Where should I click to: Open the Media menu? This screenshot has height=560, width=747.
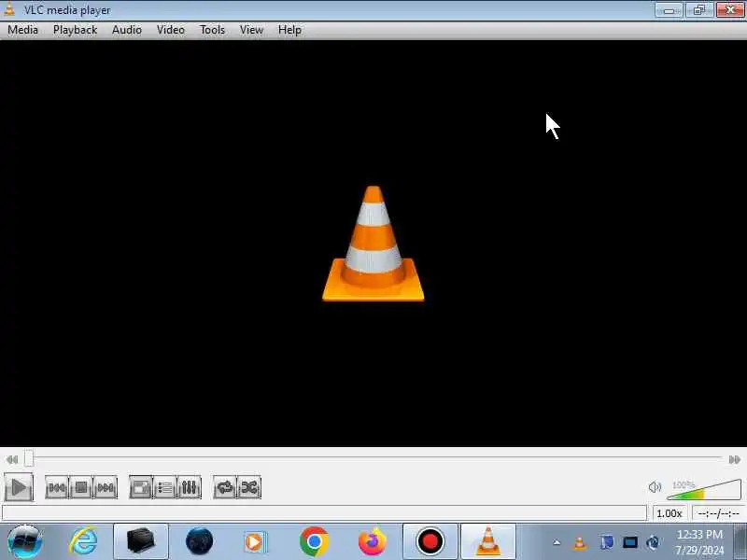[x=22, y=30]
